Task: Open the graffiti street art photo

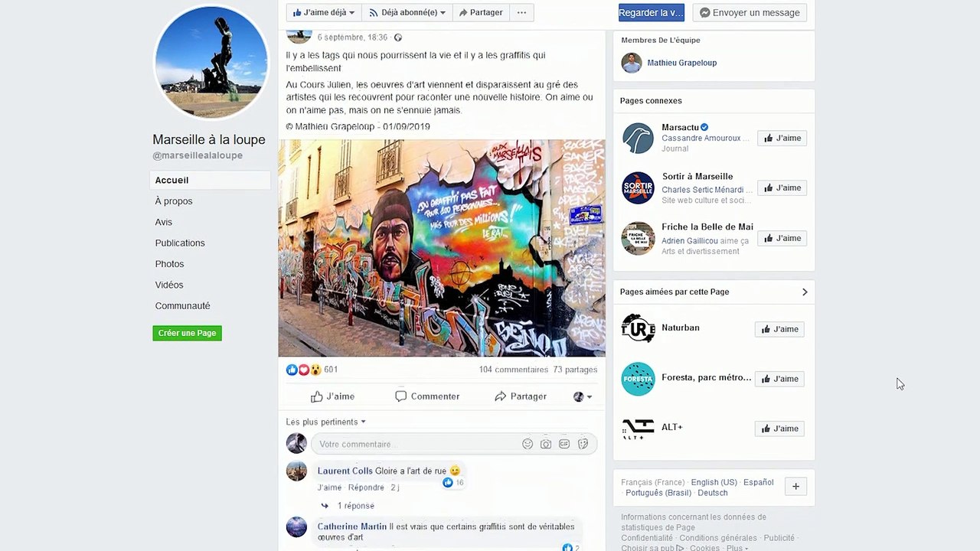Action: coord(442,248)
